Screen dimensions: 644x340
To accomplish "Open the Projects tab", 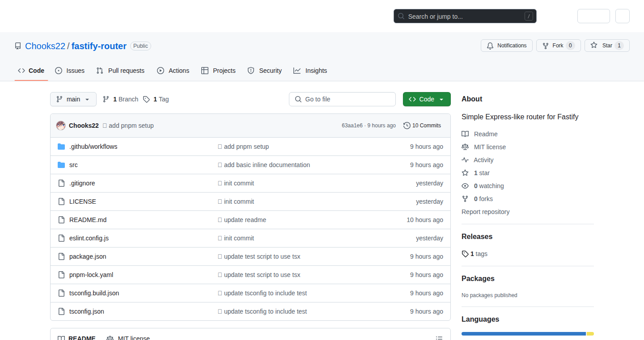I will click(x=218, y=71).
